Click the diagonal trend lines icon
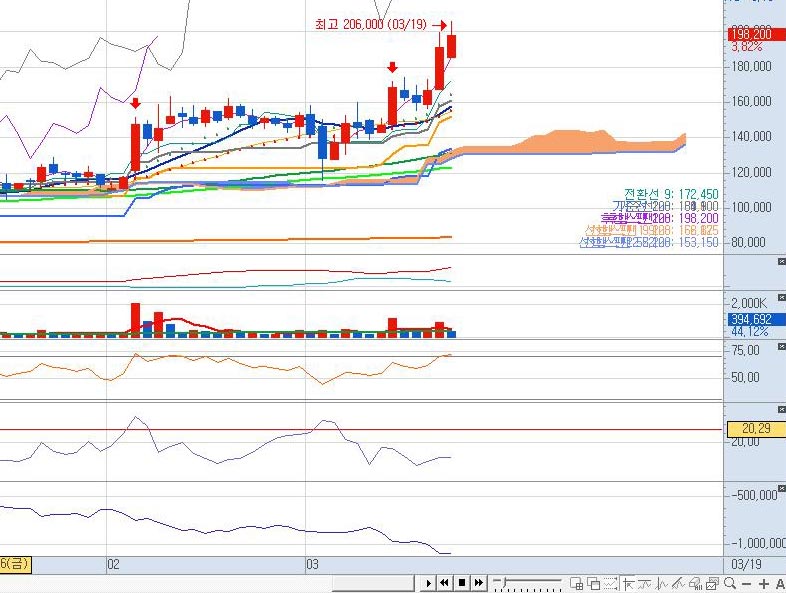The height and width of the screenshot is (593, 786). tap(678, 583)
